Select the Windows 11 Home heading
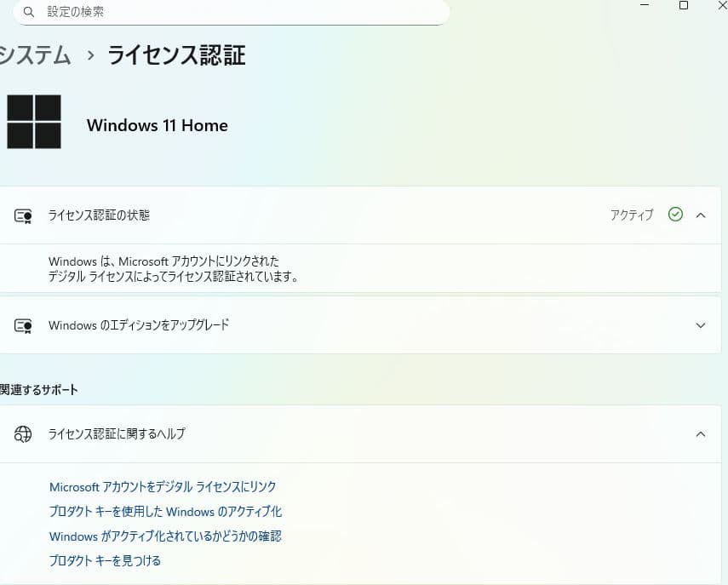Image resolution: width=728 pixels, height=585 pixels. (157, 125)
